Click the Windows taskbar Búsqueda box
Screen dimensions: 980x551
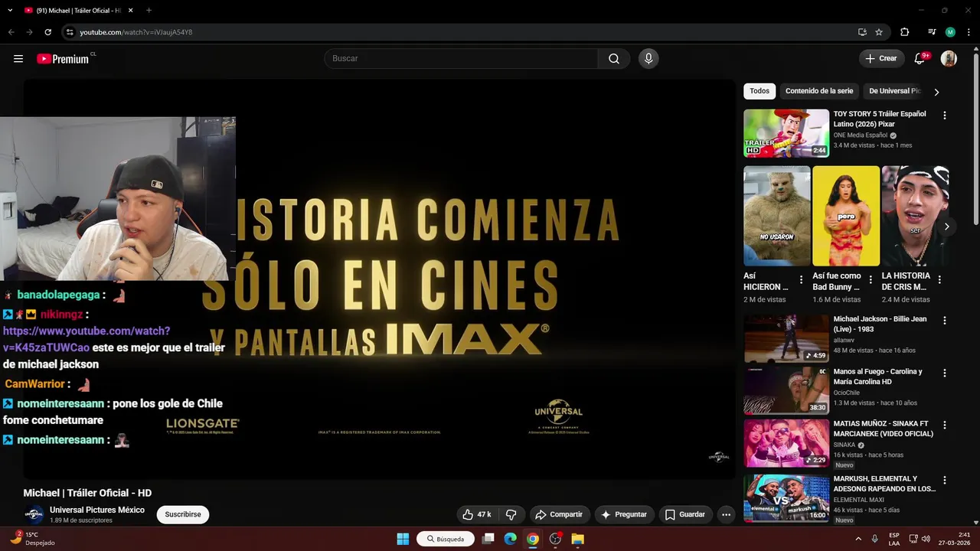click(446, 539)
